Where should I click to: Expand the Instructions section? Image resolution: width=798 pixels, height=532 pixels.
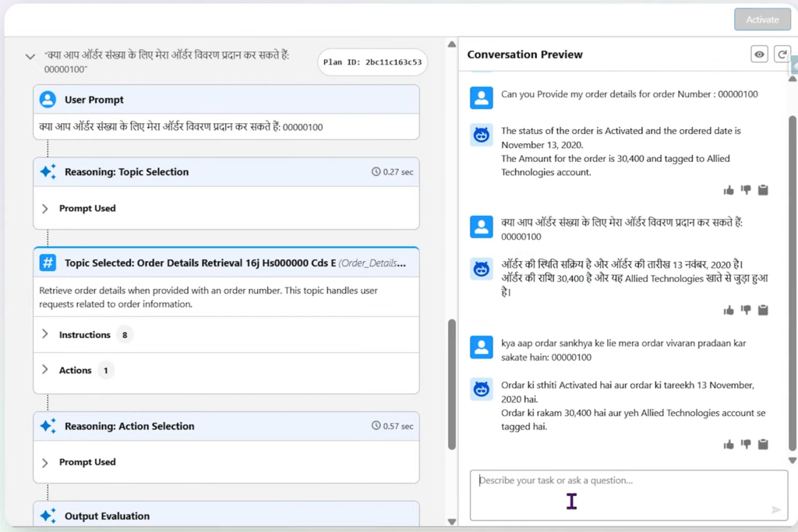pos(44,334)
